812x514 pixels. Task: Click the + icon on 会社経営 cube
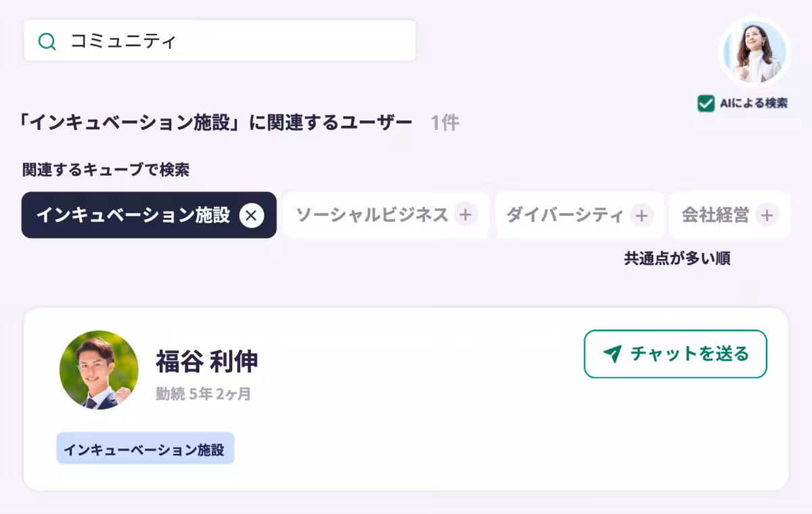click(766, 215)
